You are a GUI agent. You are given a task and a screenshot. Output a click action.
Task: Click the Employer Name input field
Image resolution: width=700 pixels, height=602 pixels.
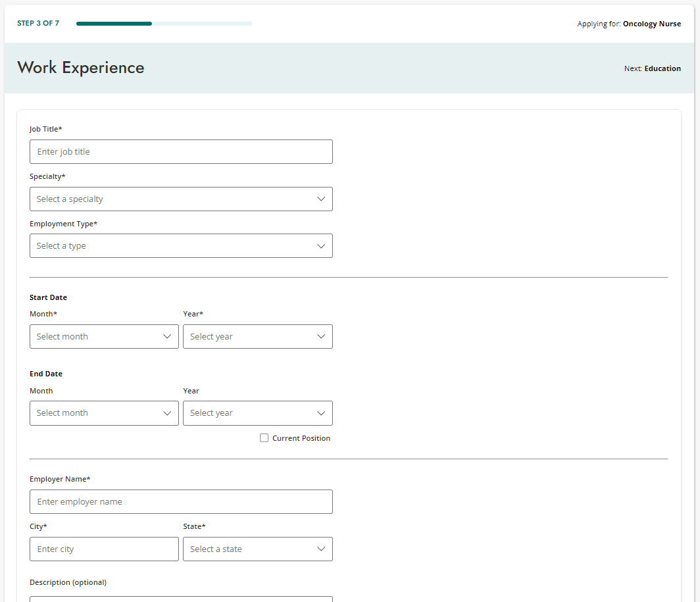tap(181, 501)
